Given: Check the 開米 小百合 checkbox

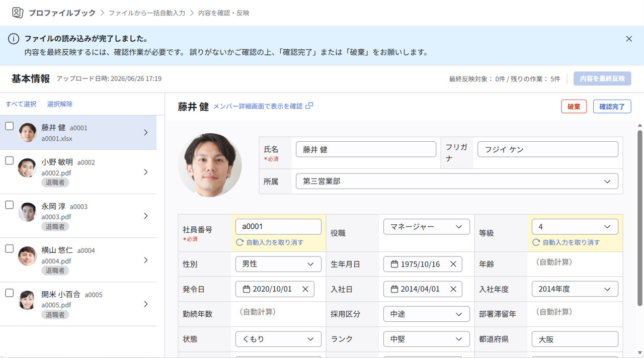Looking at the screenshot, I should click(9, 293).
